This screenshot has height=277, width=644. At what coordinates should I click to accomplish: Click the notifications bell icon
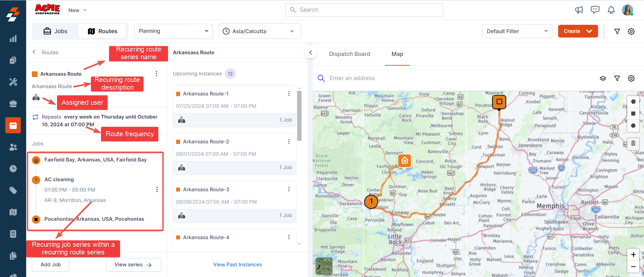(611, 10)
